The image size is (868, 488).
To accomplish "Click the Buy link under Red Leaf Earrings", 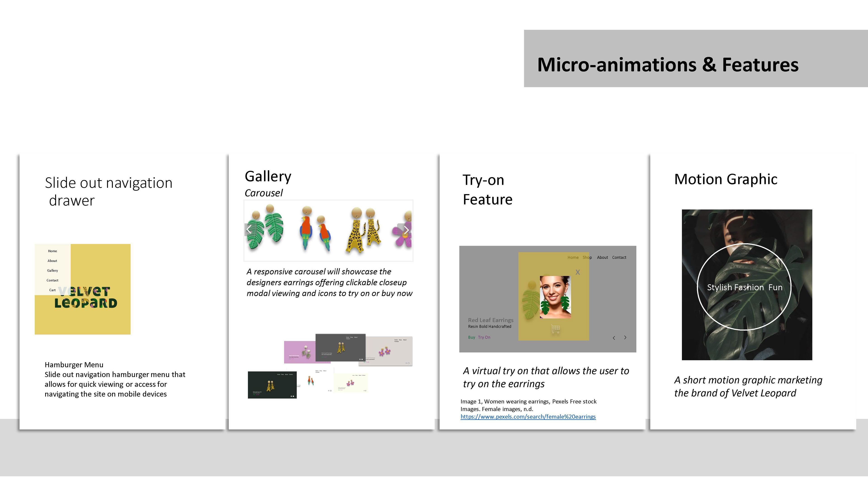I will point(471,338).
